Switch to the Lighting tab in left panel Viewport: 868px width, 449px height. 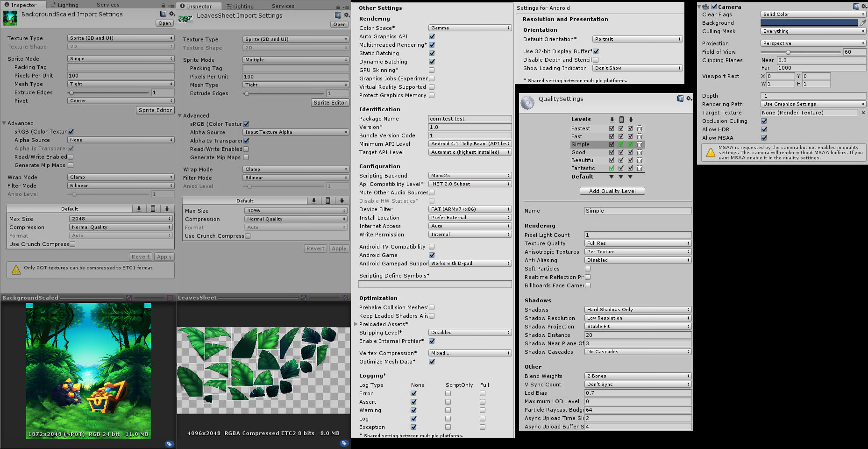64,5
